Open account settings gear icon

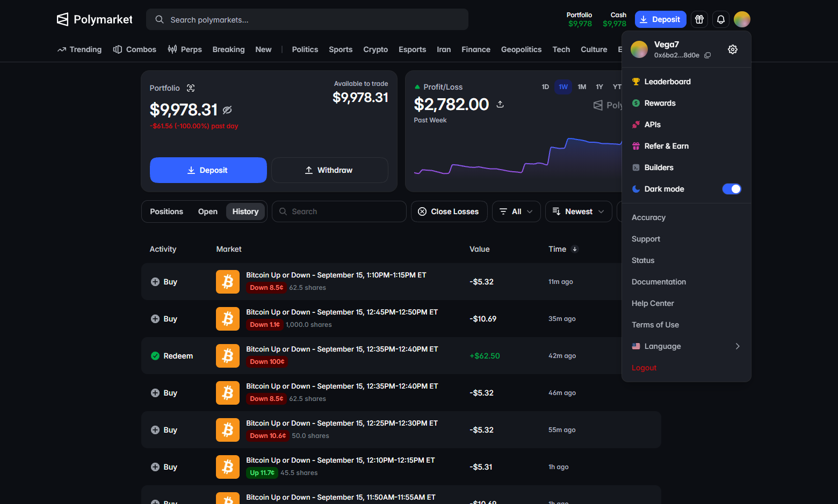click(x=733, y=49)
